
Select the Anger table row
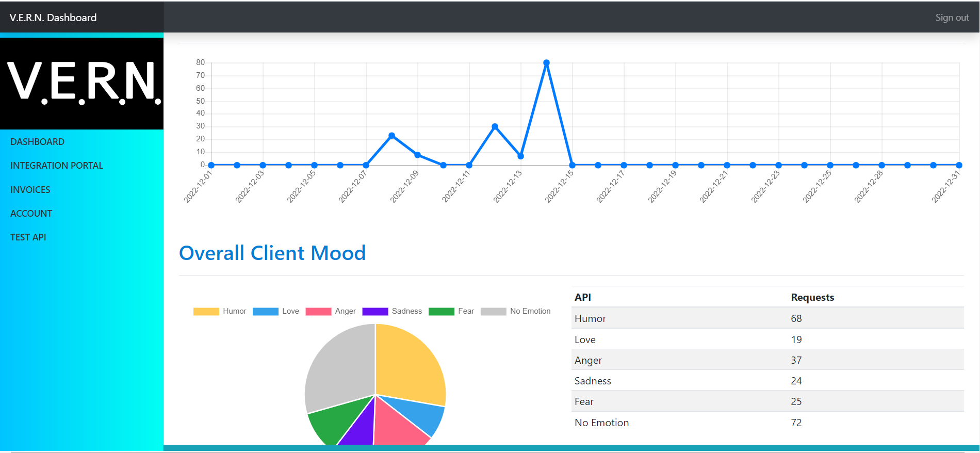pyautogui.click(x=767, y=360)
